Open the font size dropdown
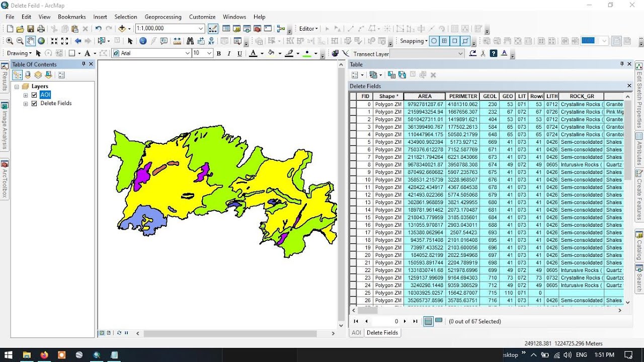This screenshot has width=644, height=362. pos(209,53)
